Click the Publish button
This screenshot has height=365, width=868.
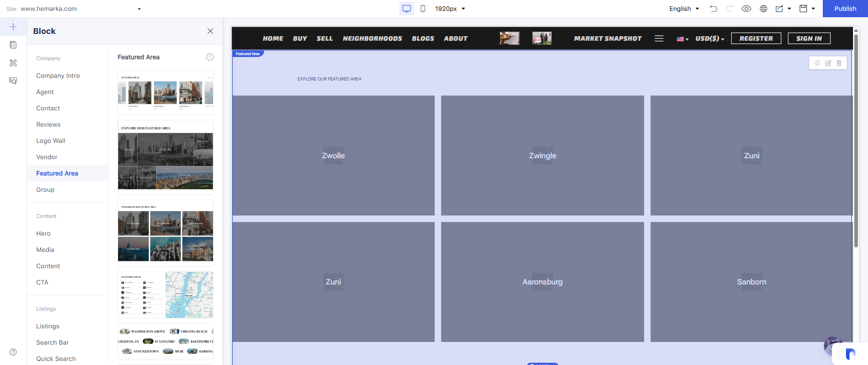[845, 9]
